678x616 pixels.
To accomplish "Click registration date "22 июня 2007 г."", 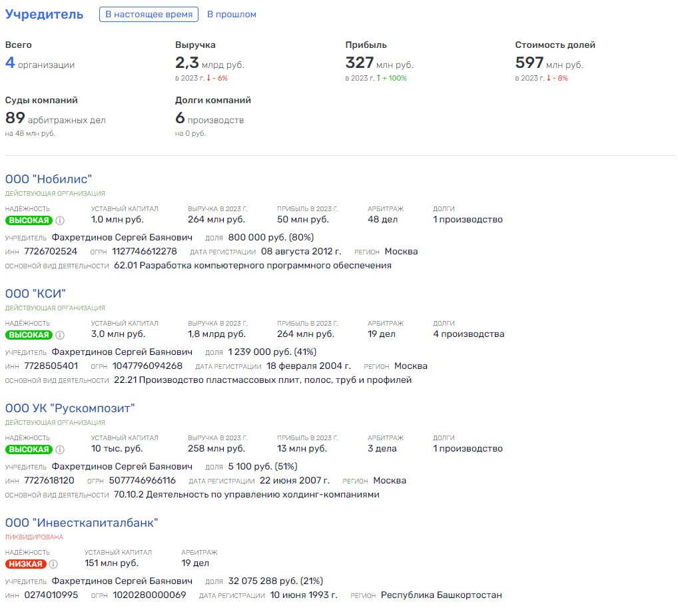I will tap(294, 480).
